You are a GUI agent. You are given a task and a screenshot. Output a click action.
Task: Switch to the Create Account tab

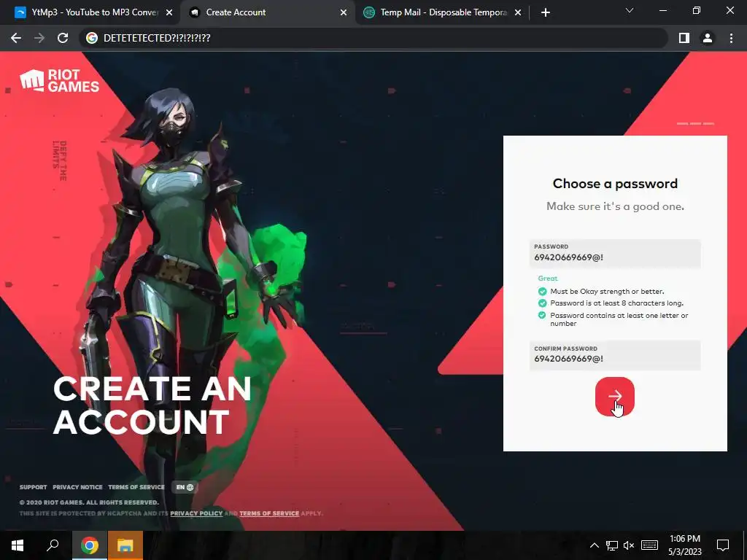(x=267, y=12)
